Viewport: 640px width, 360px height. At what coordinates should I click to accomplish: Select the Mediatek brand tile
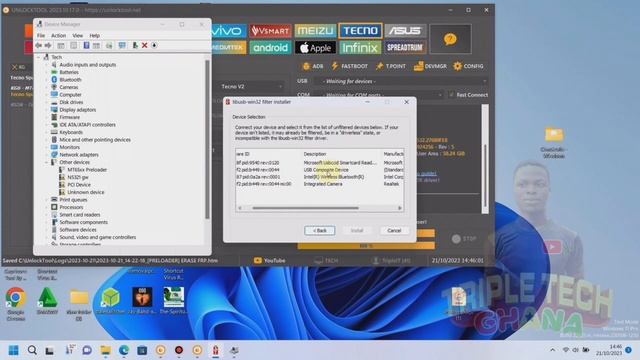pyautogui.click(x=229, y=48)
